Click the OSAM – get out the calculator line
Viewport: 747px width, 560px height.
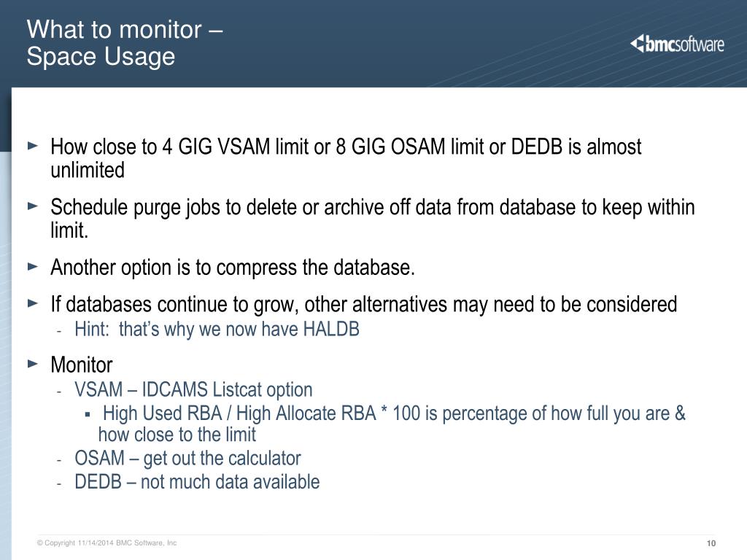click(x=187, y=458)
